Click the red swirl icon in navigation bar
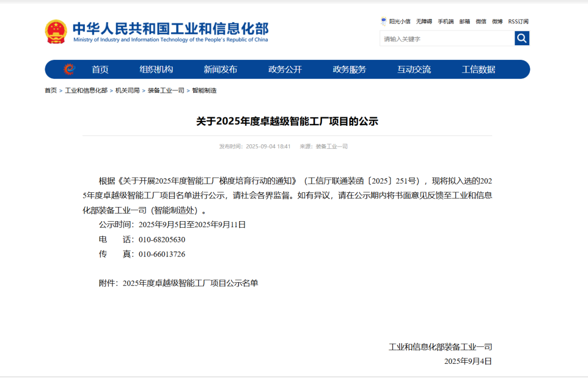Viewport: 588px width, 378px height. pyautogui.click(x=69, y=69)
